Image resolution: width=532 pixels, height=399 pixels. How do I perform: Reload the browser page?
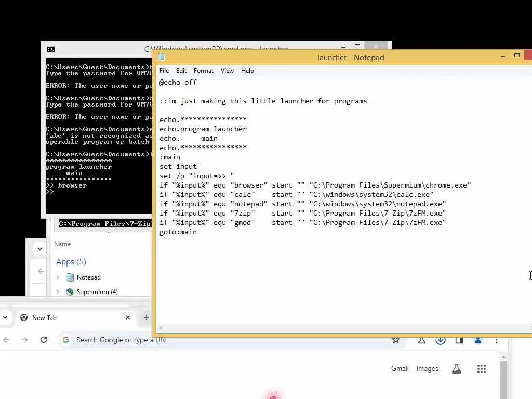click(x=44, y=340)
